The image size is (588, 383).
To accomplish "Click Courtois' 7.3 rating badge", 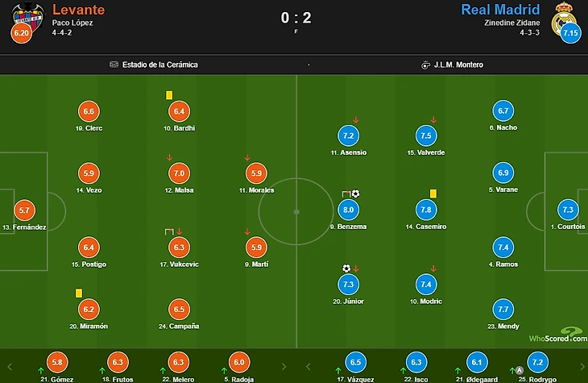I will click(x=567, y=210).
